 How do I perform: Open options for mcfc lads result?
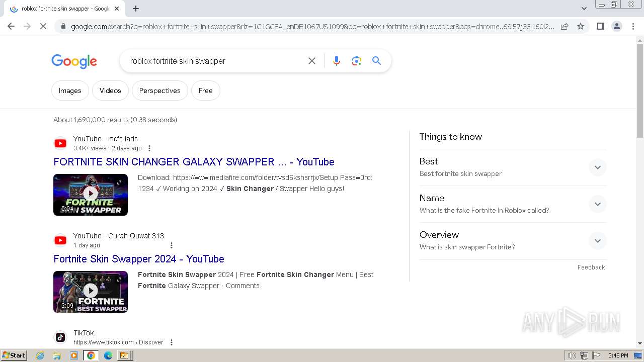pos(149,148)
